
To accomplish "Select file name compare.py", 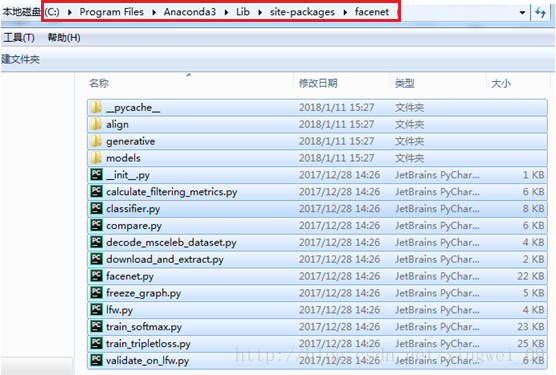I will pyautogui.click(x=134, y=225).
